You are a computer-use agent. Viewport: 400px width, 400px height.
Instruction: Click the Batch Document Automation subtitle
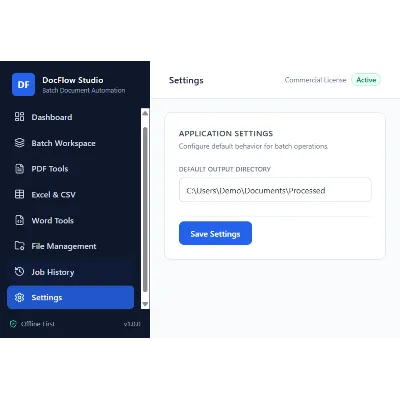tap(84, 90)
